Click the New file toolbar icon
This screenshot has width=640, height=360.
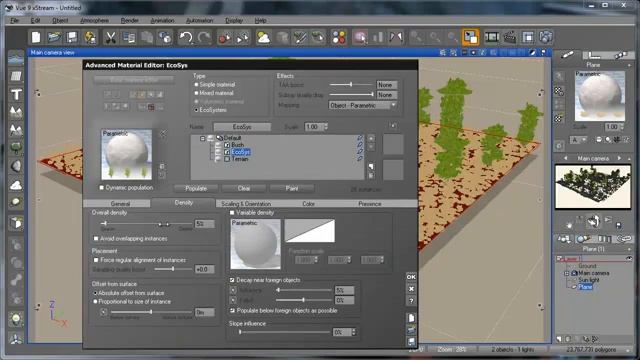36,37
